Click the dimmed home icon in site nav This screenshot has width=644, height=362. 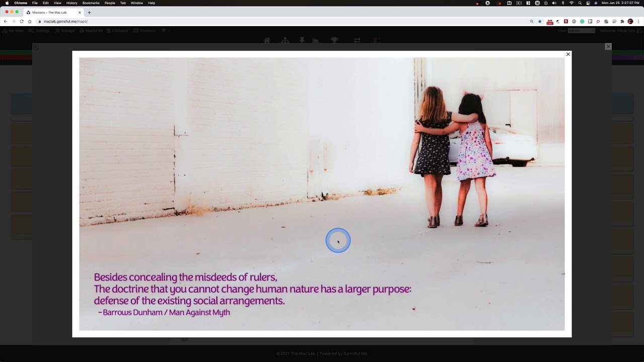click(x=267, y=40)
